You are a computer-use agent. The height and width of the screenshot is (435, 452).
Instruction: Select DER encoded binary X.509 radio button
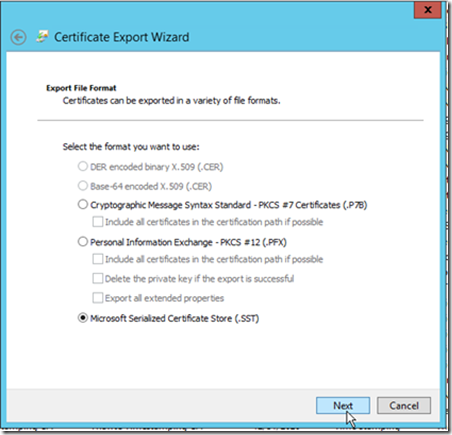point(83,166)
